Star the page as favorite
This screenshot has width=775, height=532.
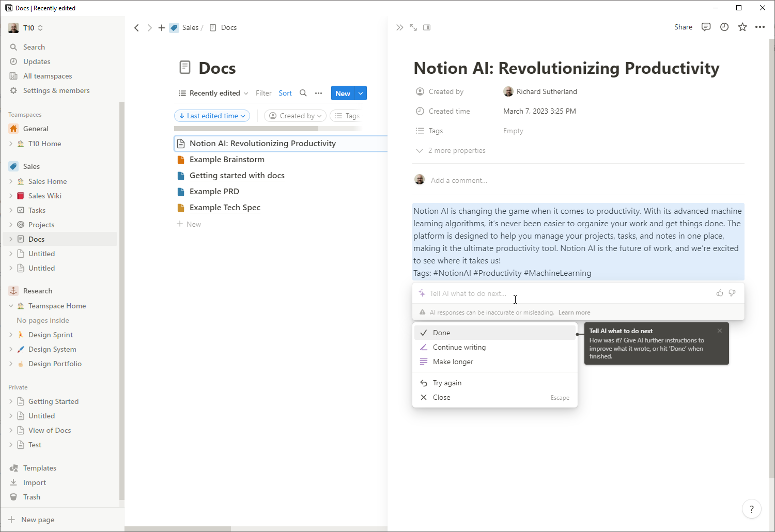(742, 27)
